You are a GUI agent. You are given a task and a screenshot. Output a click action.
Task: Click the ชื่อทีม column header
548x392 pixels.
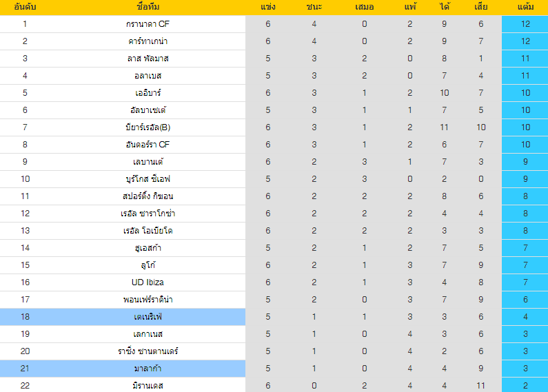click(148, 7)
